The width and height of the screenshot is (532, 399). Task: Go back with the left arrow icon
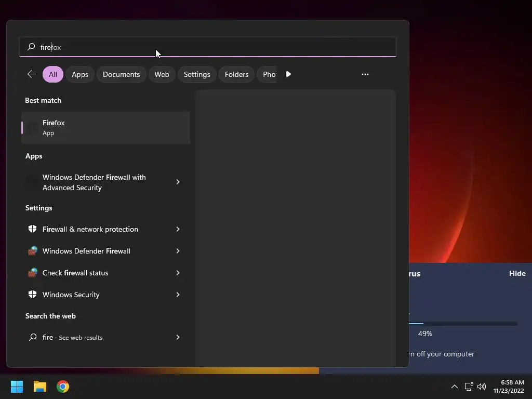tap(32, 74)
